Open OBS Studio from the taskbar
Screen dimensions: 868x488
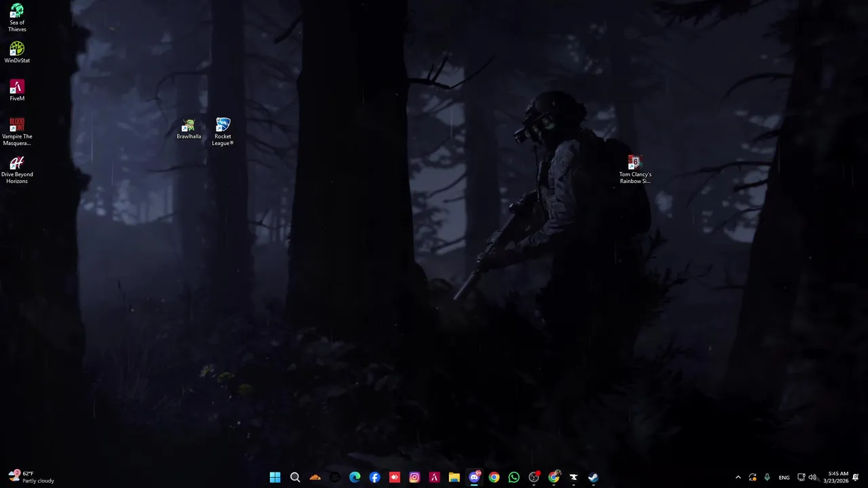point(534,477)
